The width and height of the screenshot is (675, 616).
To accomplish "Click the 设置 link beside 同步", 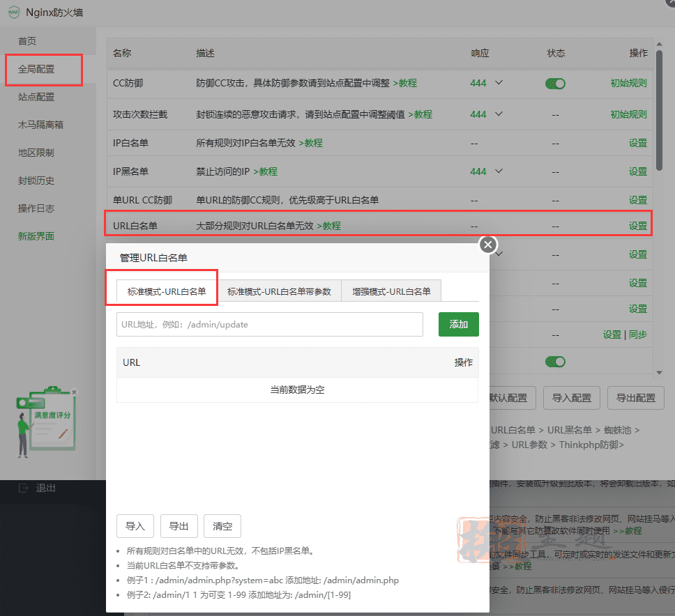I will [x=612, y=334].
